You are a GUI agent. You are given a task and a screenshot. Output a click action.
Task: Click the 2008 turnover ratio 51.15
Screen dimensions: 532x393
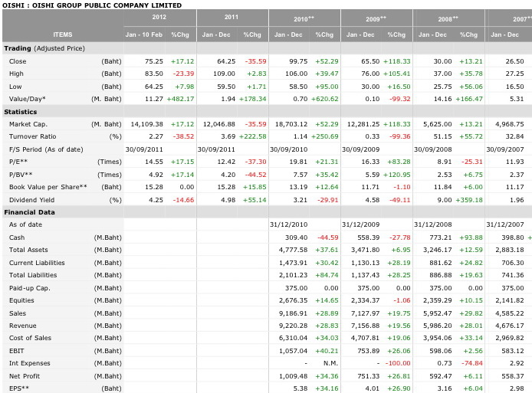click(442, 136)
